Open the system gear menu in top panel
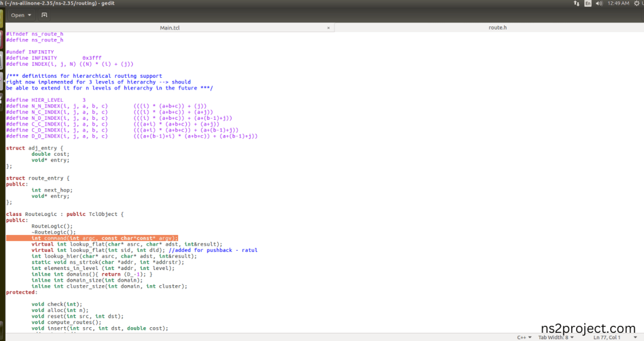This screenshot has height=341, width=644. point(636,3)
